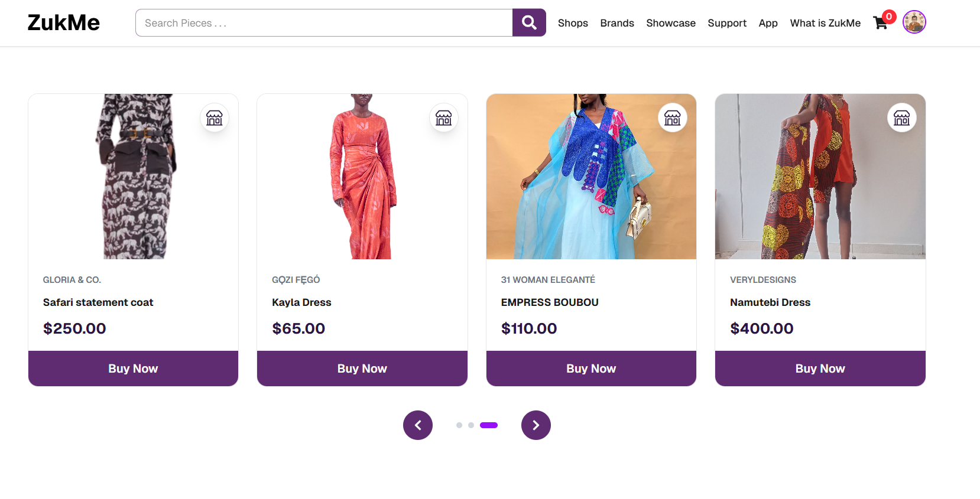Buy the Namutebi Dress now

coord(820,368)
